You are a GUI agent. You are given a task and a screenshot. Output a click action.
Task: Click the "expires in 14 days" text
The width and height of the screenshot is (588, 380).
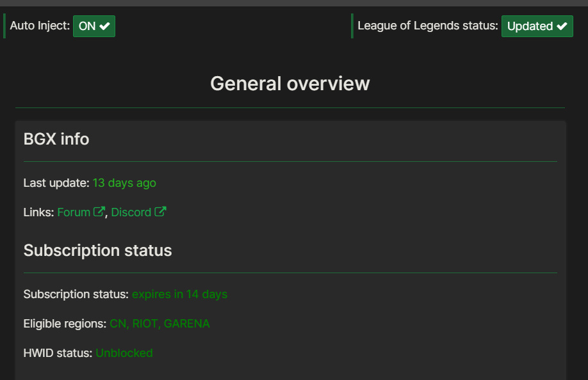click(x=179, y=294)
